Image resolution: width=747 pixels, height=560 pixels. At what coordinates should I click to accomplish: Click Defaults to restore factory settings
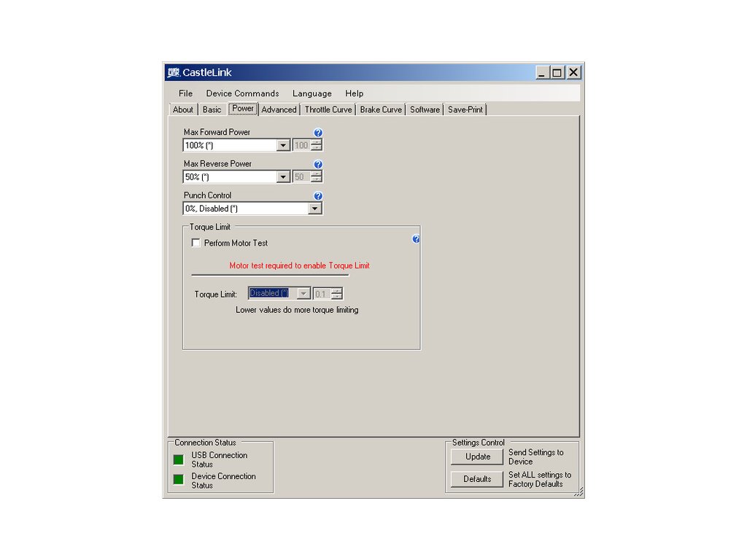pos(477,479)
